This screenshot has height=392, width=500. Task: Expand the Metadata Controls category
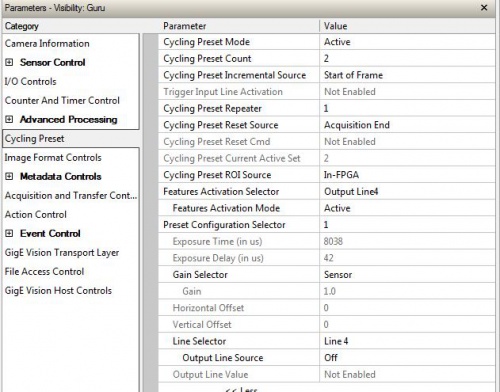[9, 176]
